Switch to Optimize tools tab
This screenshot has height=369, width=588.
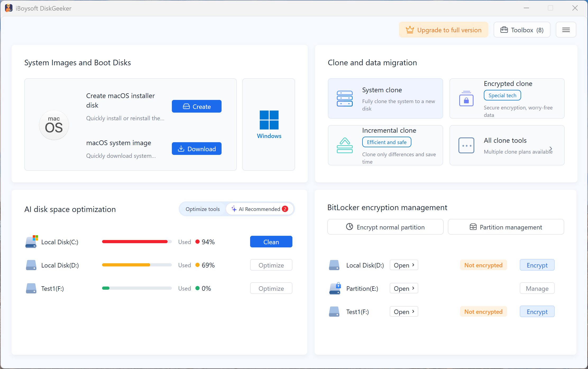coord(203,209)
